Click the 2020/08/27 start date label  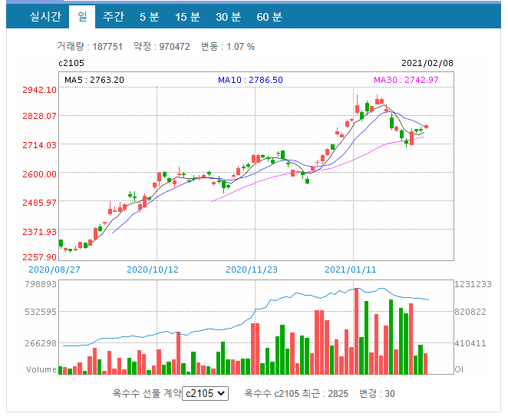coord(54,270)
